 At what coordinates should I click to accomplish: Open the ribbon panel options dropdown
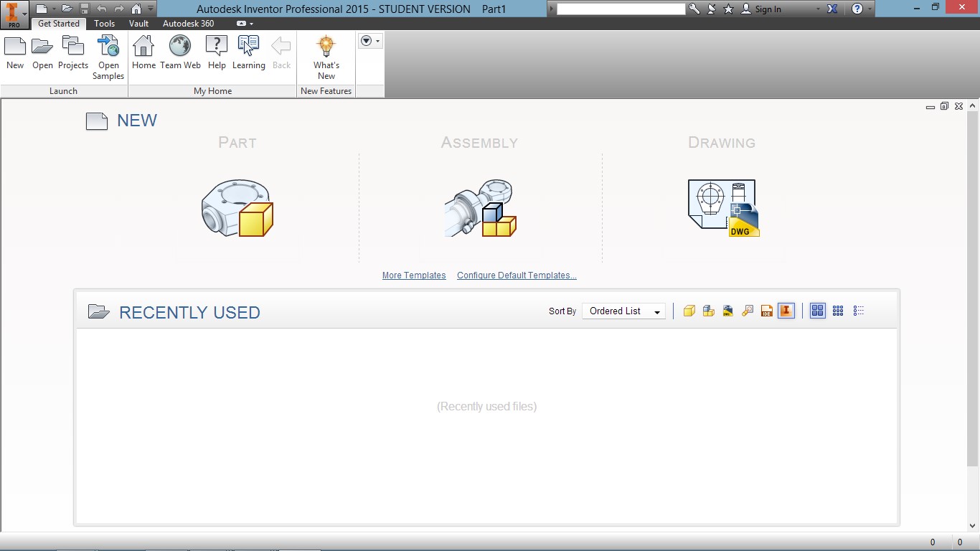click(x=370, y=41)
